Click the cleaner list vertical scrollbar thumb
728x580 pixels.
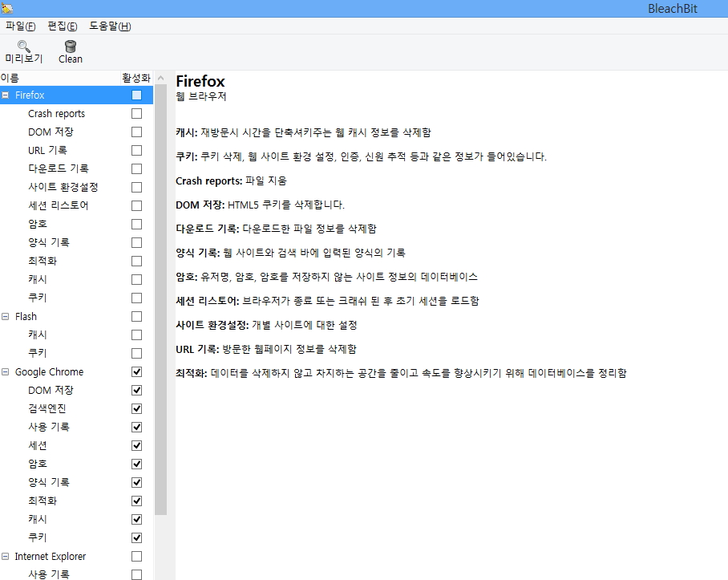[160, 300]
